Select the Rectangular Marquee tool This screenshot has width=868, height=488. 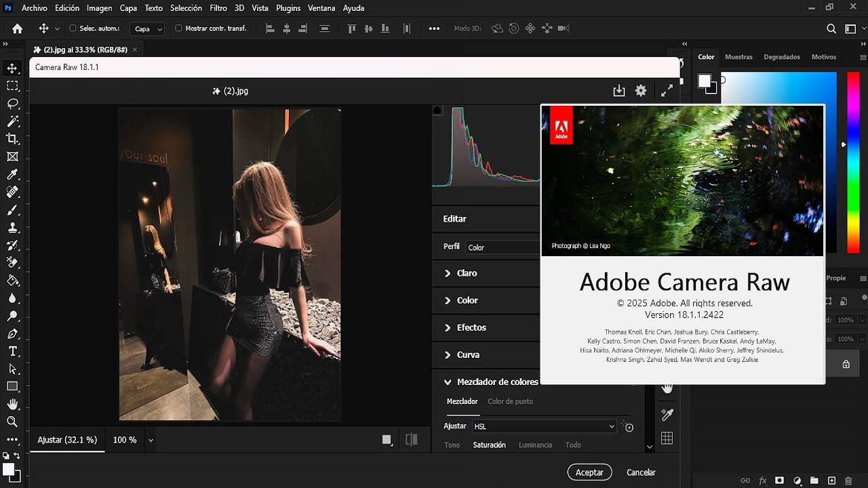point(12,85)
